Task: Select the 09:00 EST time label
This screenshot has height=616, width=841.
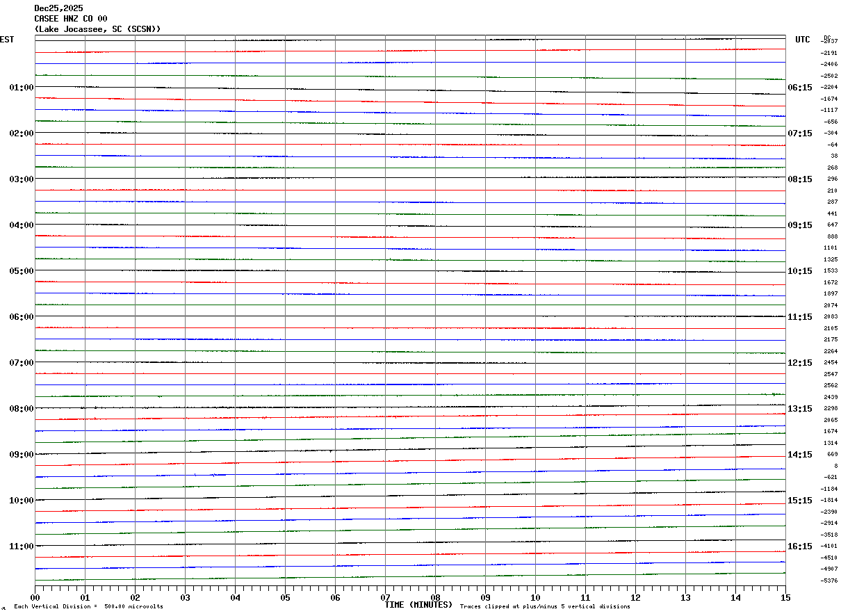Action: pos(22,454)
